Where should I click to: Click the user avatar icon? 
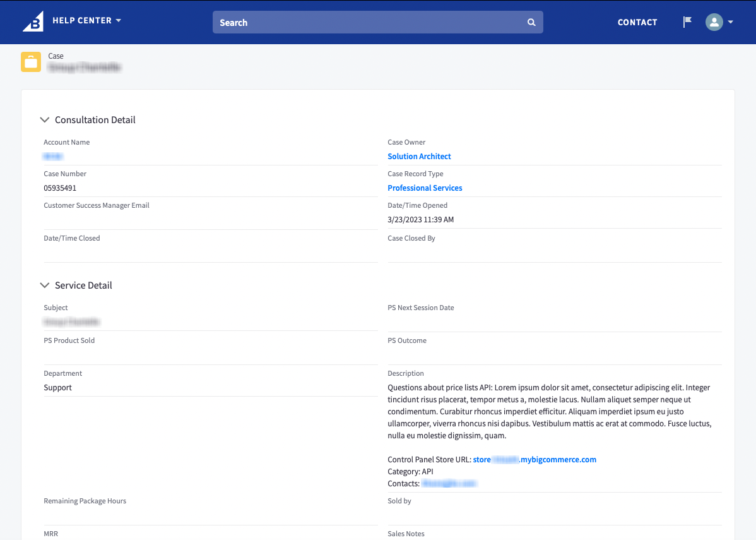tap(714, 21)
